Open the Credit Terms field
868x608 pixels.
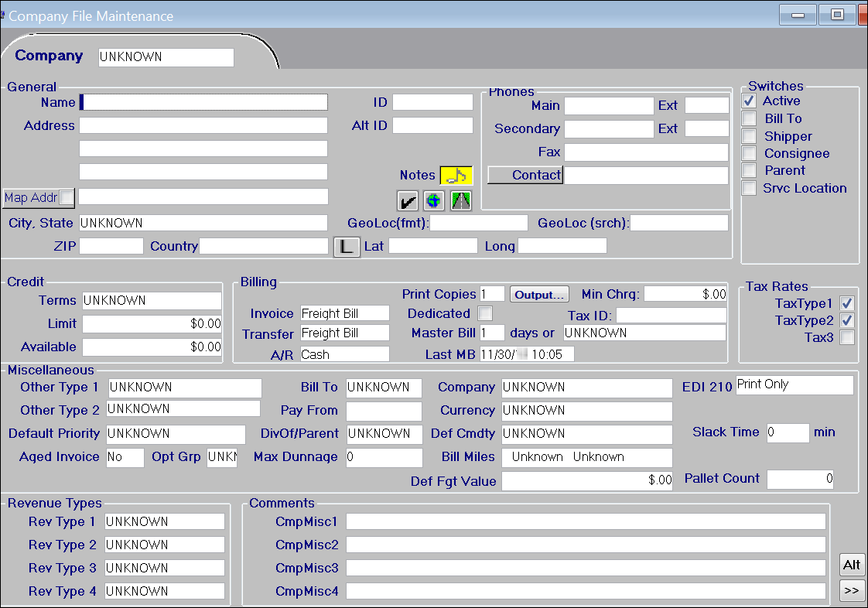click(x=152, y=301)
